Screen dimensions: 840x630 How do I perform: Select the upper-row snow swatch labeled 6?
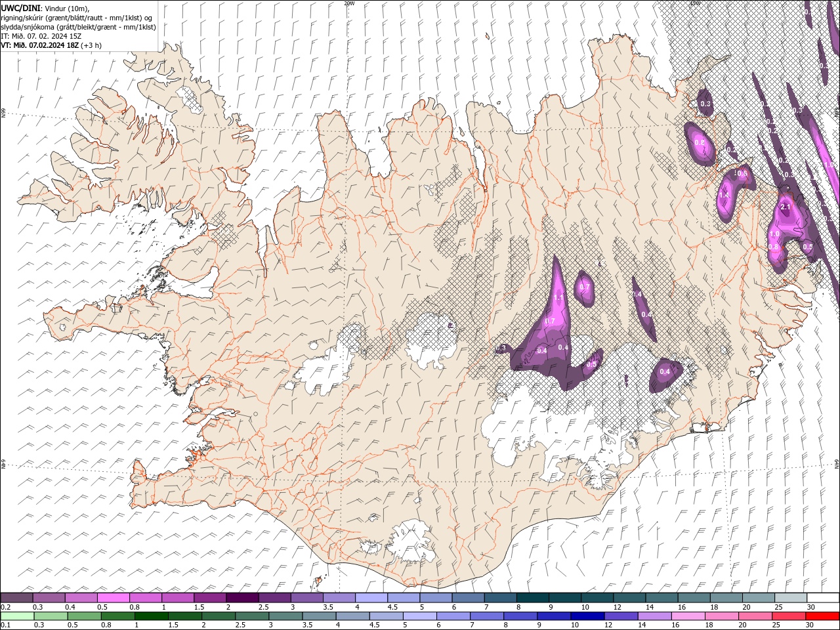coord(468,598)
